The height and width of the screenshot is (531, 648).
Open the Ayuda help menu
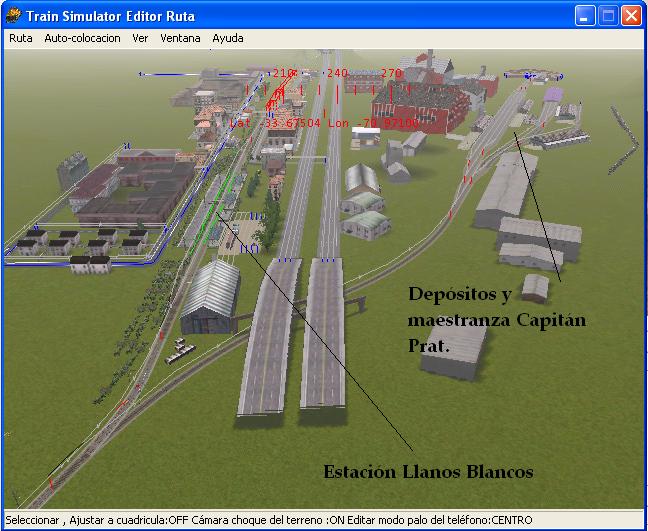pos(228,38)
